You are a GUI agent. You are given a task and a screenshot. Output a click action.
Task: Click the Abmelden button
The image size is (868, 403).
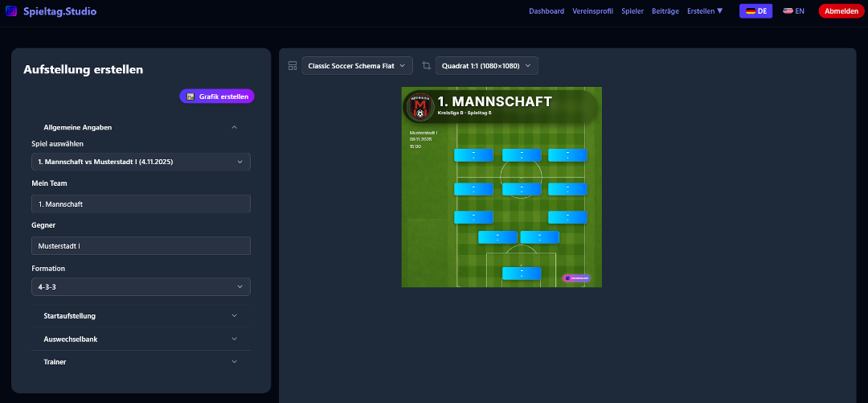coord(841,11)
